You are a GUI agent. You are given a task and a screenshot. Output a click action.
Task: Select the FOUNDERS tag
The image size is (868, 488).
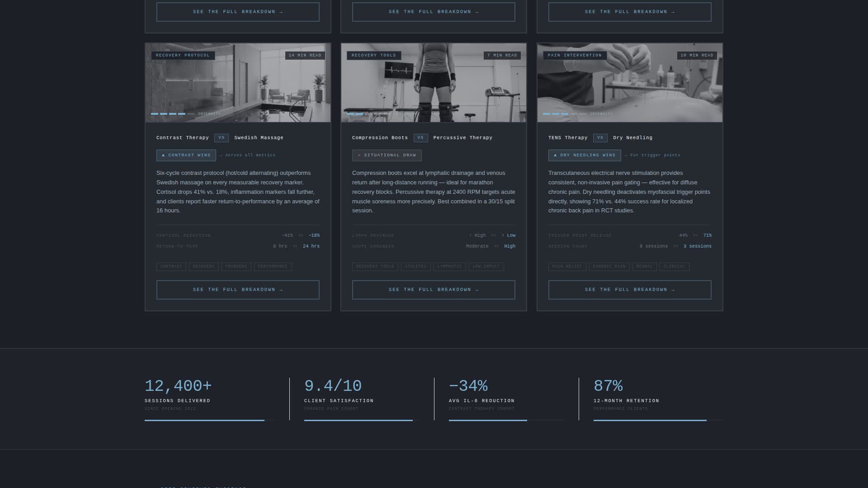click(236, 267)
